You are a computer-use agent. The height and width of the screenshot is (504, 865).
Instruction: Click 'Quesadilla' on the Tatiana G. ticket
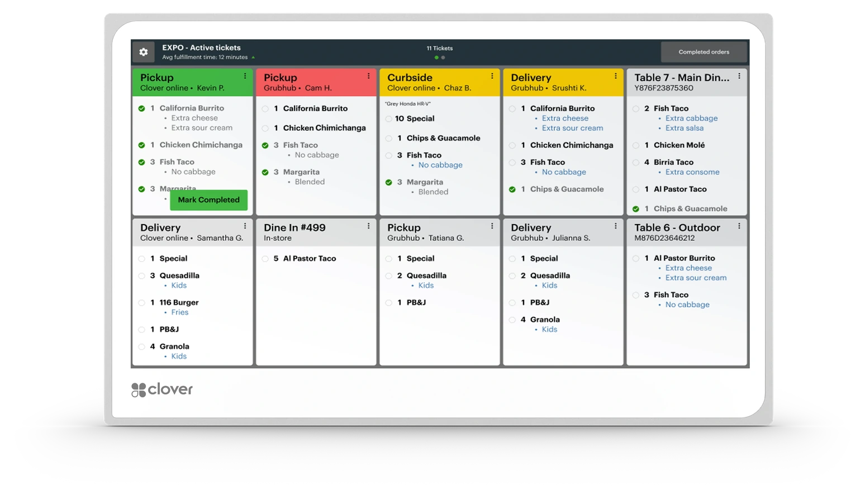click(x=426, y=275)
